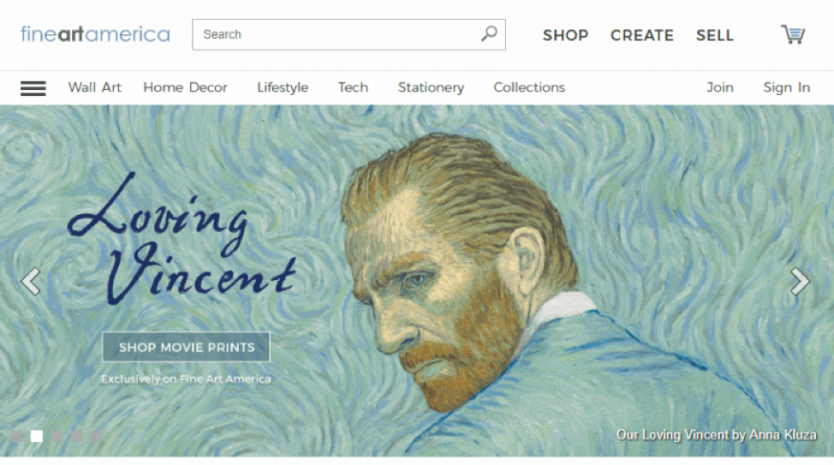
Task: Click the search magnifier icon
Action: [x=489, y=34]
